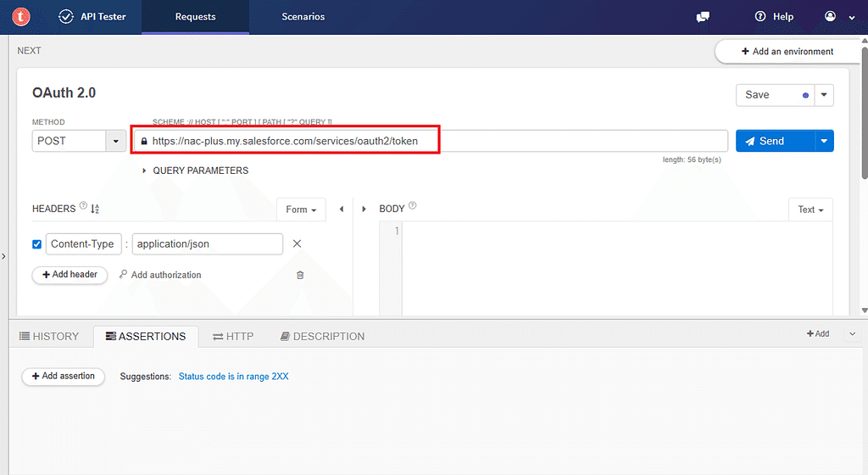The width and height of the screenshot is (868, 475).
Task: Click Add an environment button
Action: pyautogui.click(x=787, y=52)
